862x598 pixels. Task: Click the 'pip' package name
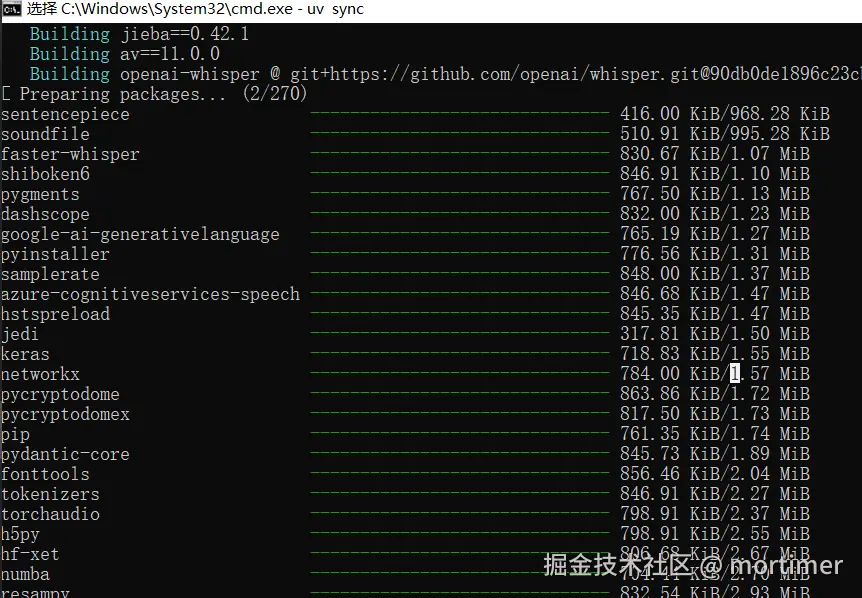[15, 435]
